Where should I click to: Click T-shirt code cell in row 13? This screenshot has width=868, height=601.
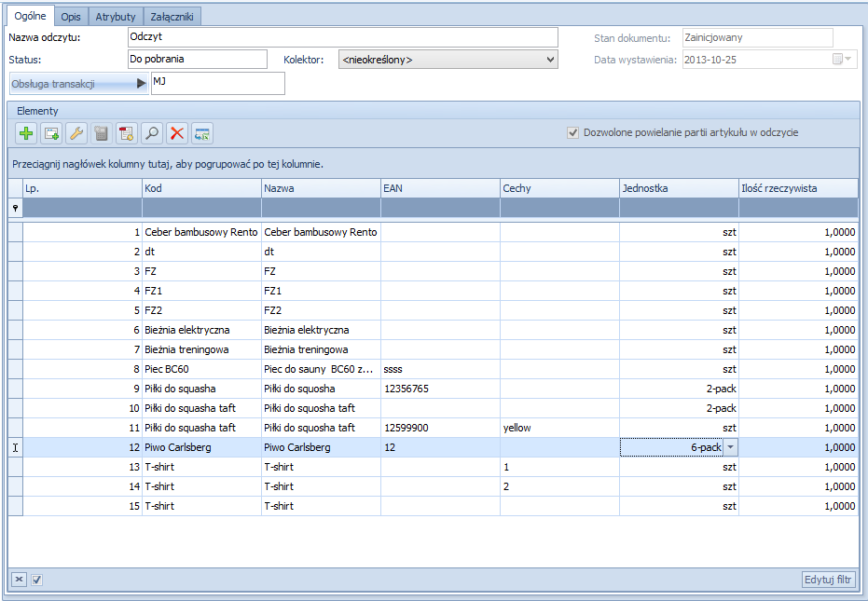pyautogui.click(x=201, y=467)
